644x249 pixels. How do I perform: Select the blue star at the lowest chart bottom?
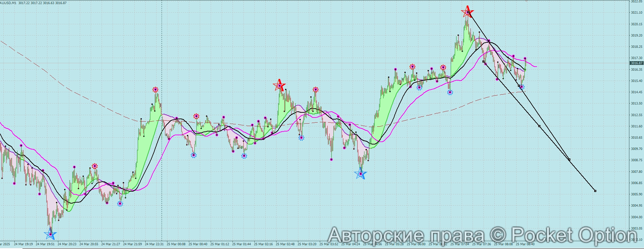click(50, 234)
